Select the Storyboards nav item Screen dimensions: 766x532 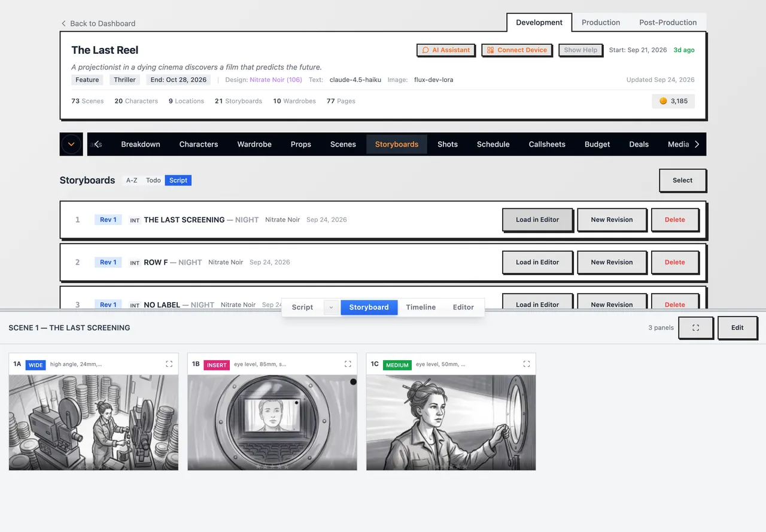[x=397, y=144]
